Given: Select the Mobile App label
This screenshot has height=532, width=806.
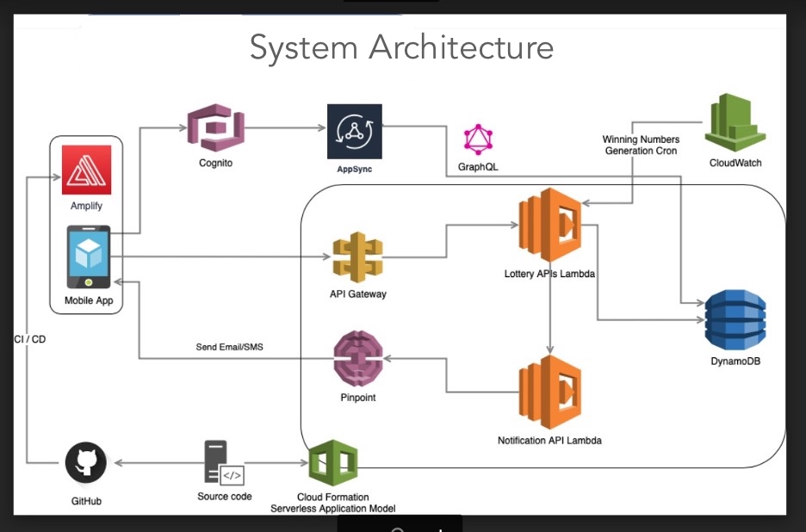Looking at the screenshot, I should 89,300.
